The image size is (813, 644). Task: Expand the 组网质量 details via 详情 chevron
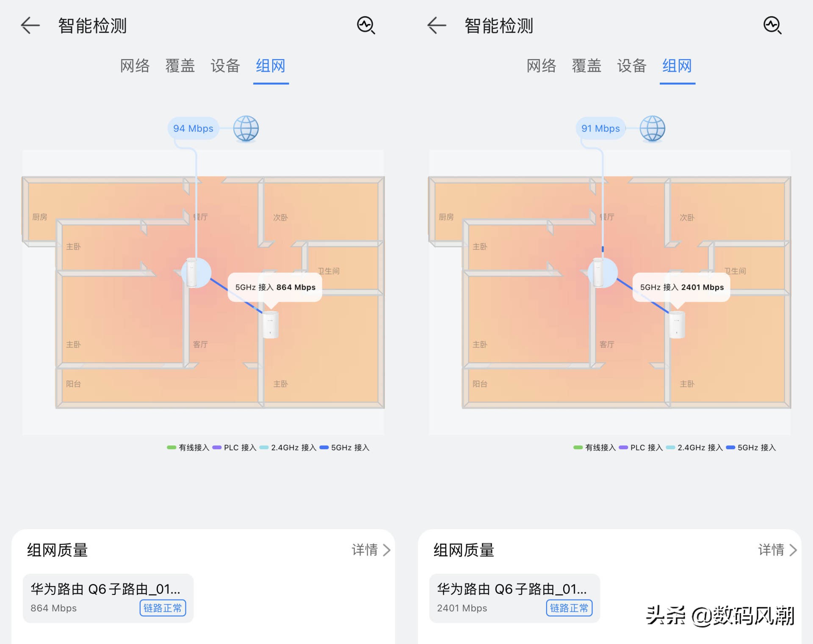click(x=372, y=550)
